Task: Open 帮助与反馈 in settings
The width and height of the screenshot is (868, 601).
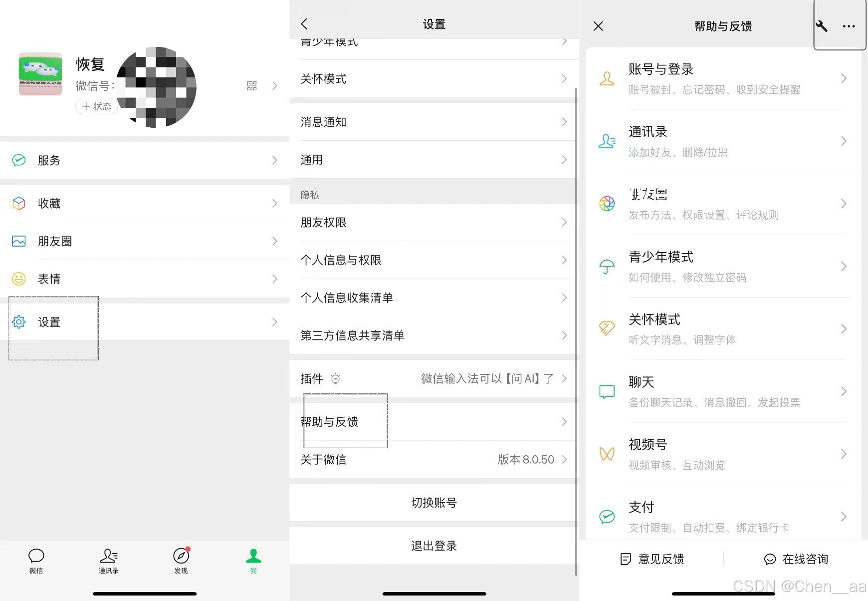Action: (434, 422)
